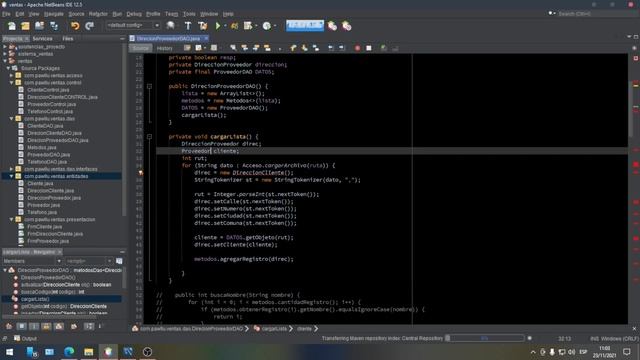The image size is (640, 360).
Task: Select the DireccionProveedorDAO.java editor tab
Action: coord(168,38)
